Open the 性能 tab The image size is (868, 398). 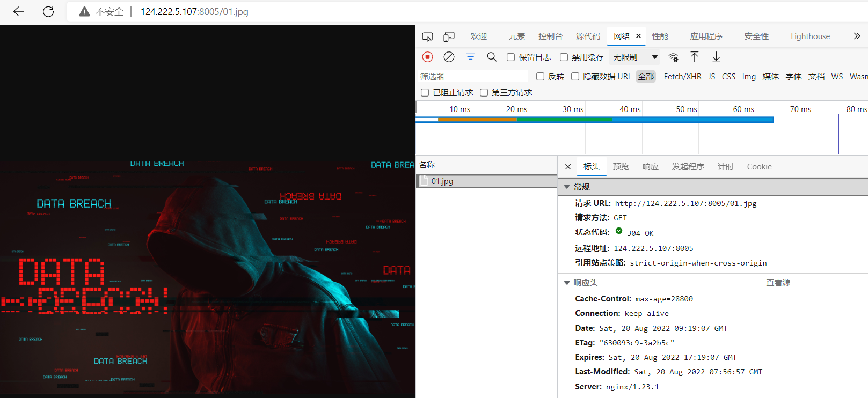(x=660, y=36)
